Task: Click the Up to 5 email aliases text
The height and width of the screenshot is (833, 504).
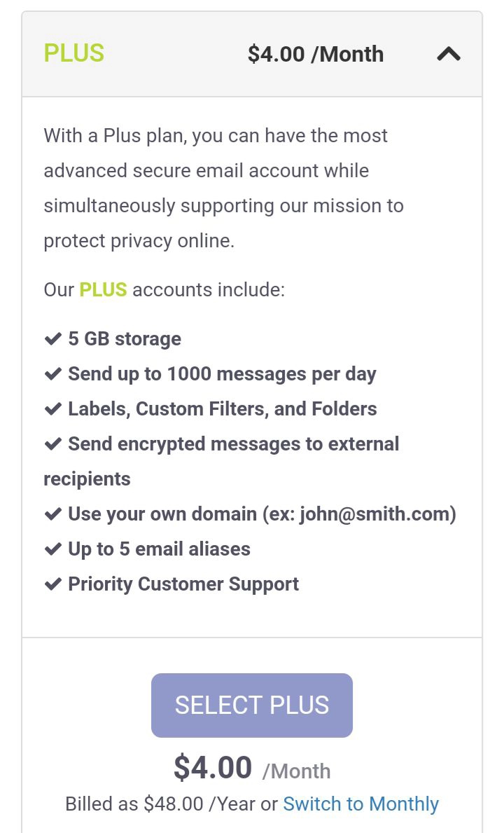Action: pos(159,549)
